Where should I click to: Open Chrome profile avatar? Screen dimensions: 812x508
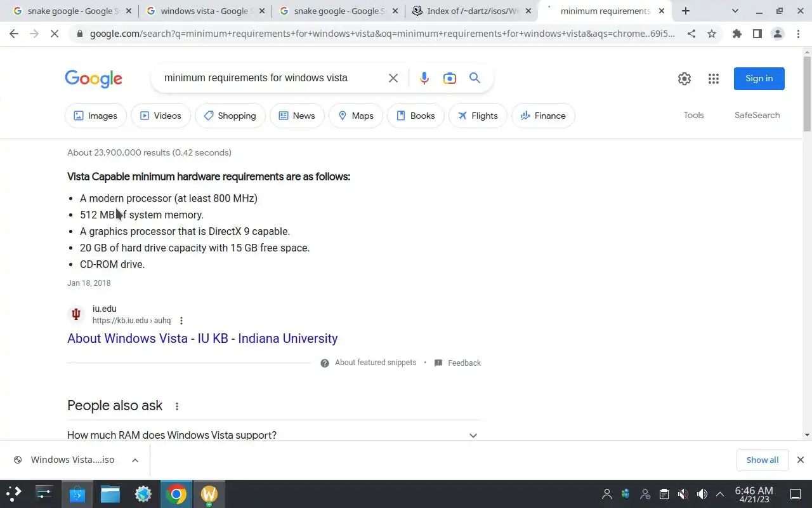(778, 34)
